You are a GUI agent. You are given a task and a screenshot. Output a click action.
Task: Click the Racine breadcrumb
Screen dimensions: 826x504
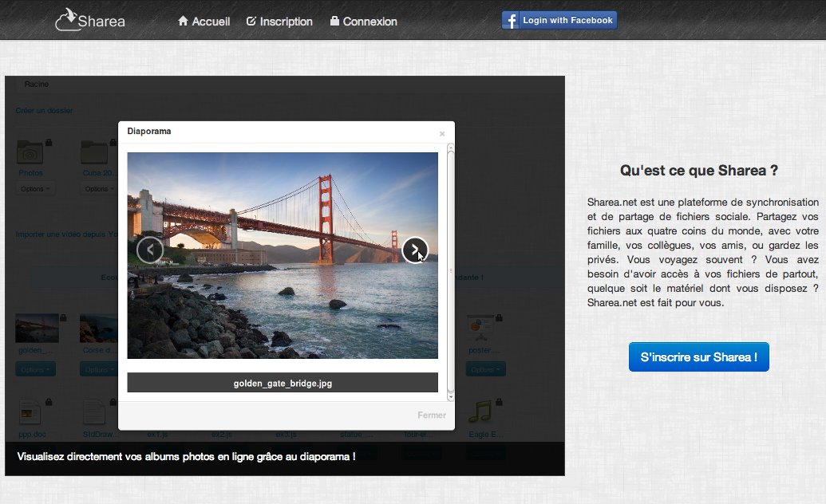37,85
